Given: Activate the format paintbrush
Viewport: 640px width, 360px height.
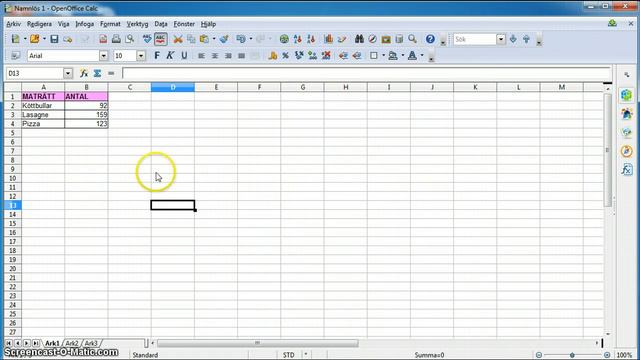Looking at the screenshot, I should click(x=224, y=39).
